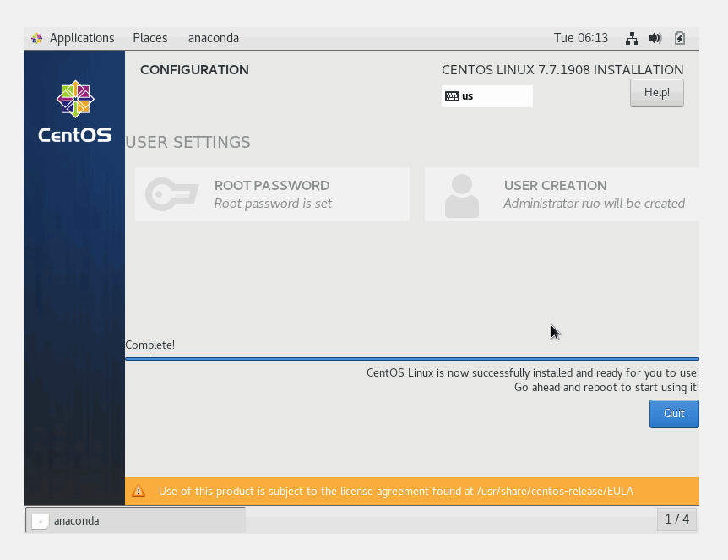Click the network connection icon
This screenshot has width=728, height=560.
[x=632, y=38]
